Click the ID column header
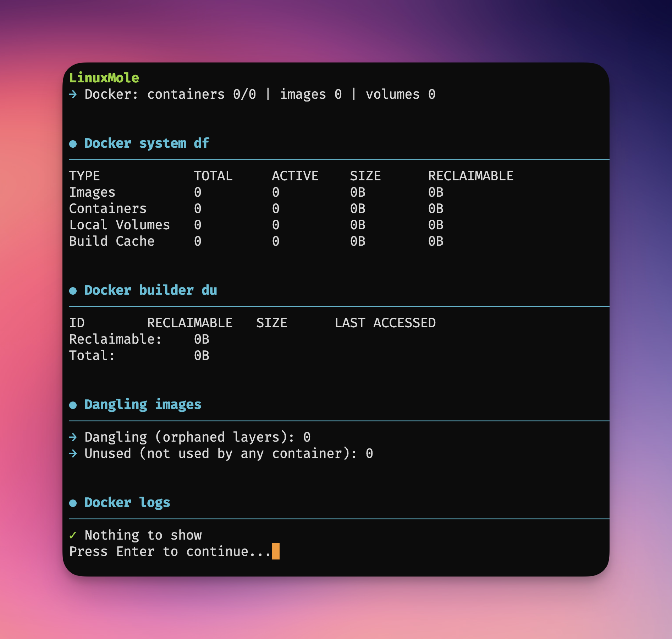The width and height of the screenshot is (672, 639). [x=77, y=323]
